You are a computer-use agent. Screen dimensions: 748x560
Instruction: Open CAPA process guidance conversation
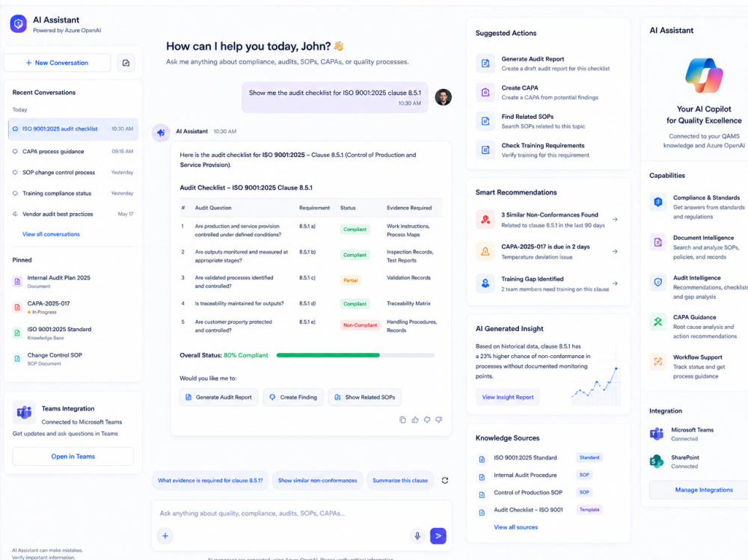(x=73, y=152)
